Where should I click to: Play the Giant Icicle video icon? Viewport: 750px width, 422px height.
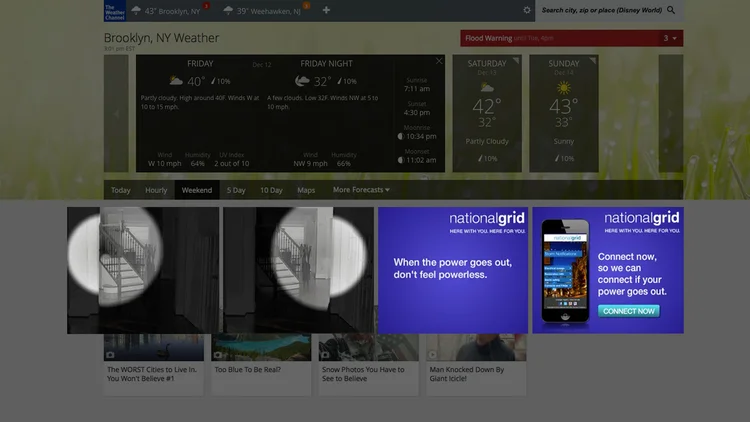[433, 355]
